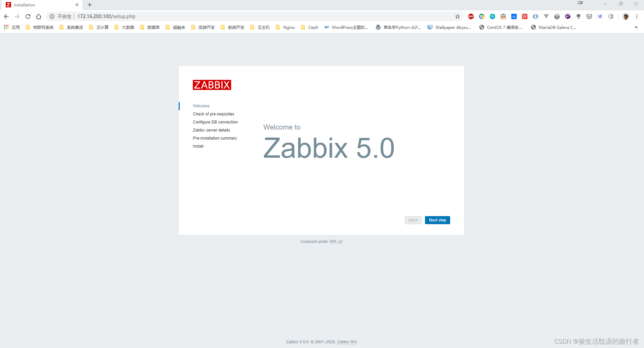Open the 系统集成 bookmark folder

71,27
